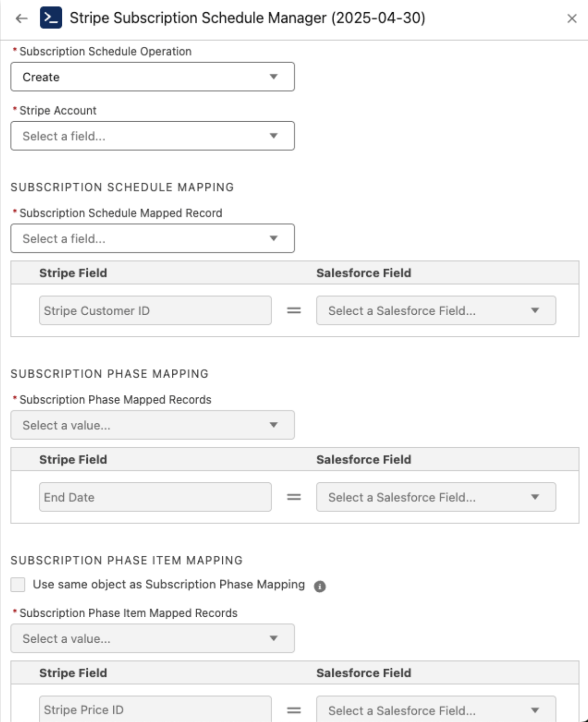
Task: Select Salesforce field for Stripe Customer ID
Action: [x=436, y=311]
